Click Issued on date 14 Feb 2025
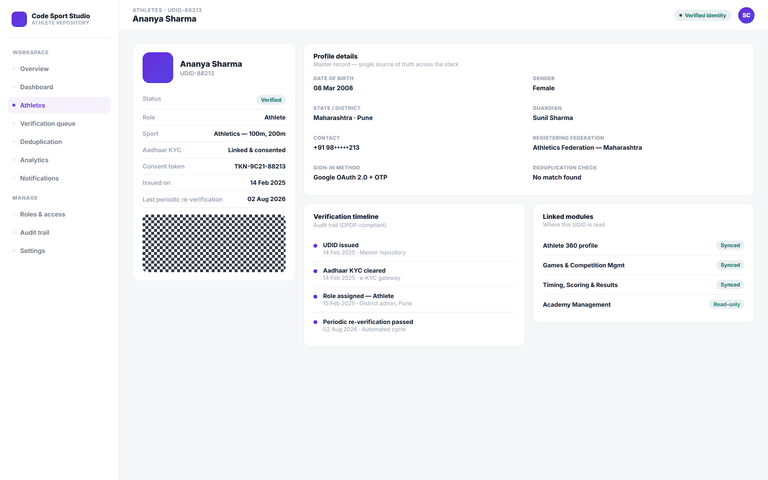Image resolution: width=768 pixels, height=480 pixels. 267,183
